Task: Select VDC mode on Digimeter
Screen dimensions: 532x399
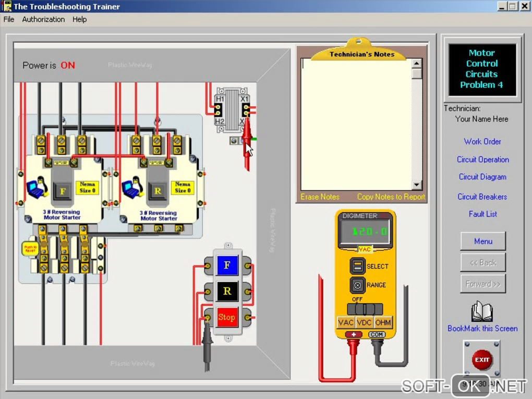Action: click(x=364, y=322)
